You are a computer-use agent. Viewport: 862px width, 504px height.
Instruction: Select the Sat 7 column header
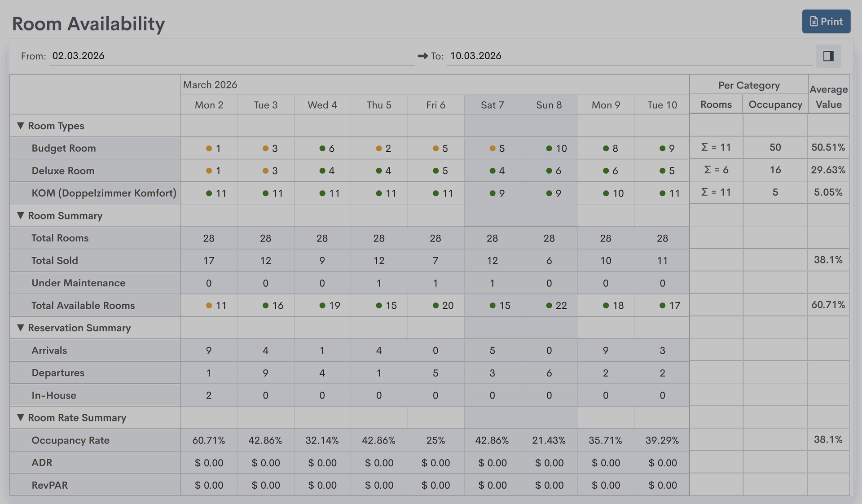point(492,105)
